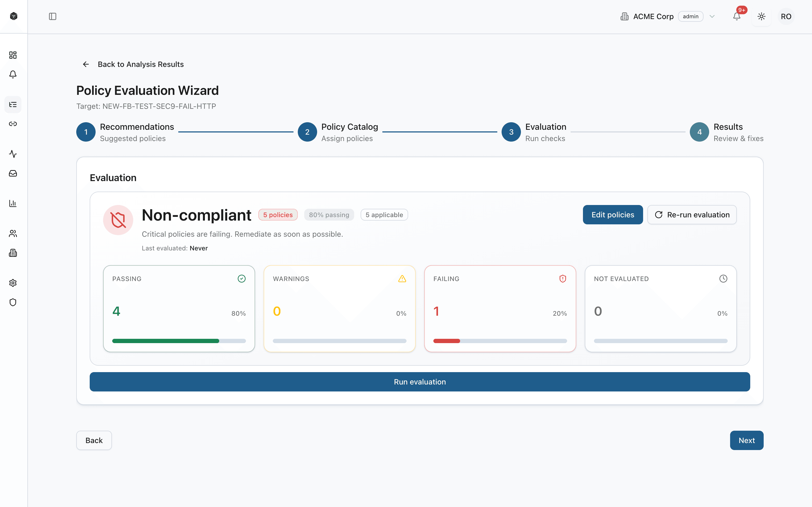The height and width of the screenshot is (507, 812).
Task: Open the team members icon in sidebar
Action: tap(13, 233)
